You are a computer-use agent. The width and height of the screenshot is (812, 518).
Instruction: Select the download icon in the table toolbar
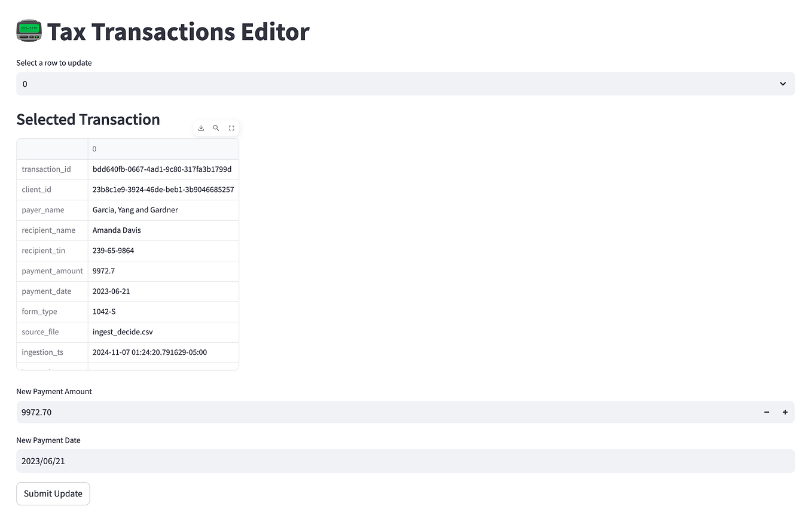coord(201,127)
